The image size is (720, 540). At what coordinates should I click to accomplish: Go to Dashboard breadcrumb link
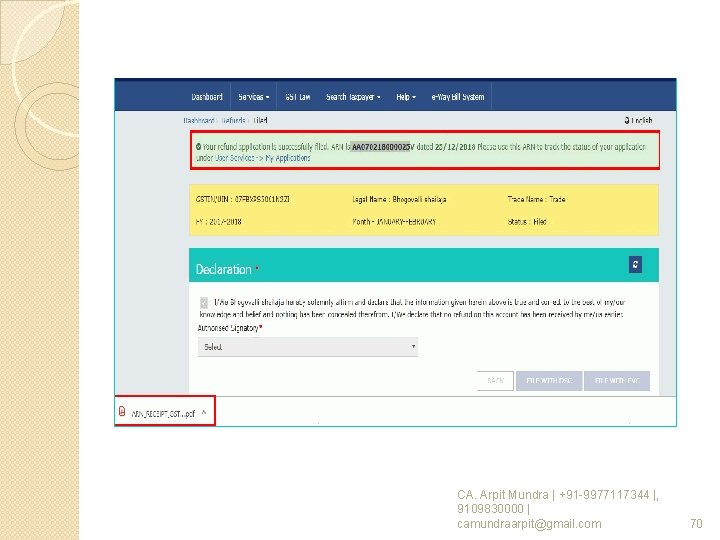tap(199, 120)
